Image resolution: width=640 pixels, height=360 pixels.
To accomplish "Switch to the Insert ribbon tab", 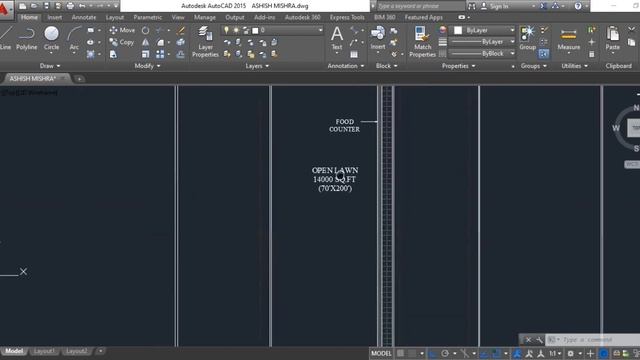I will tap(54, 17).
